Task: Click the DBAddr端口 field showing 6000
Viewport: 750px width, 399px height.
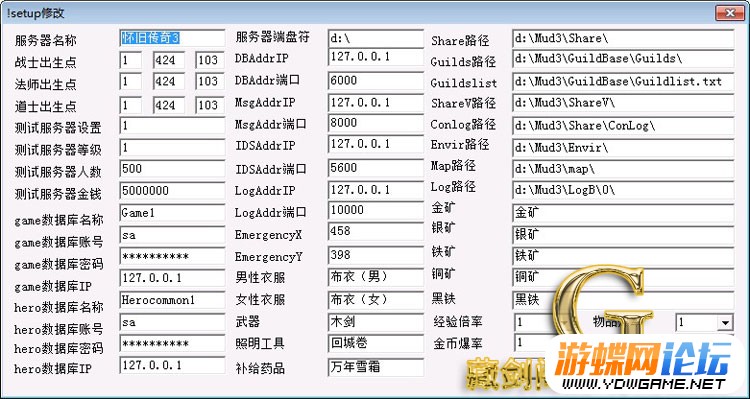Action: coord(376,80)
